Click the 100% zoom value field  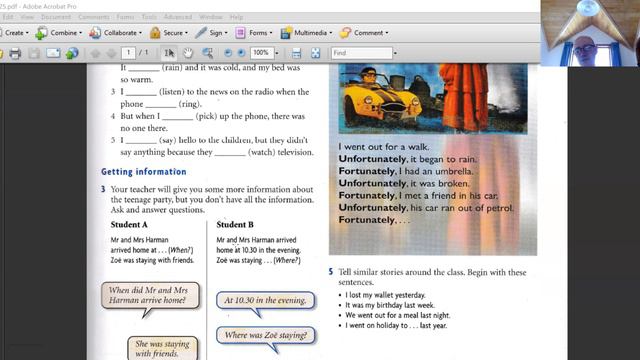click(x=261, y=53)
